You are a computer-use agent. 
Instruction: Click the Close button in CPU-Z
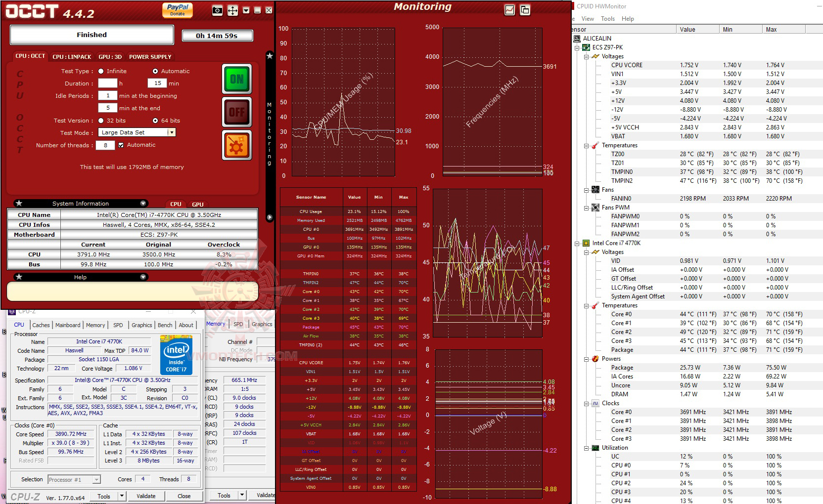[x=184, y=496]
